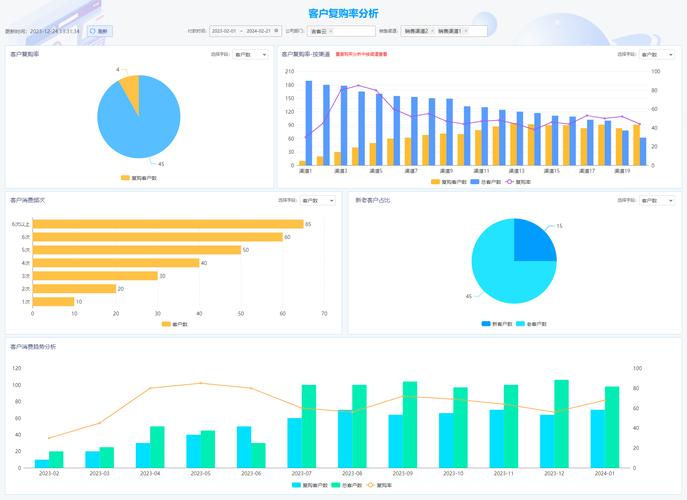The image size is (687, 500).
Task: Expand the 选择字段 dropdown in 新老客户占比 panel
Action: pos(656,200)
